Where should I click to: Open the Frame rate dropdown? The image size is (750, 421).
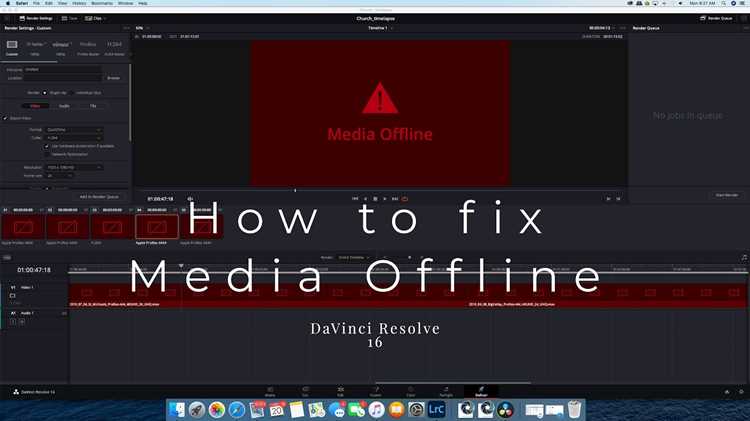click(x=60, y=176)
